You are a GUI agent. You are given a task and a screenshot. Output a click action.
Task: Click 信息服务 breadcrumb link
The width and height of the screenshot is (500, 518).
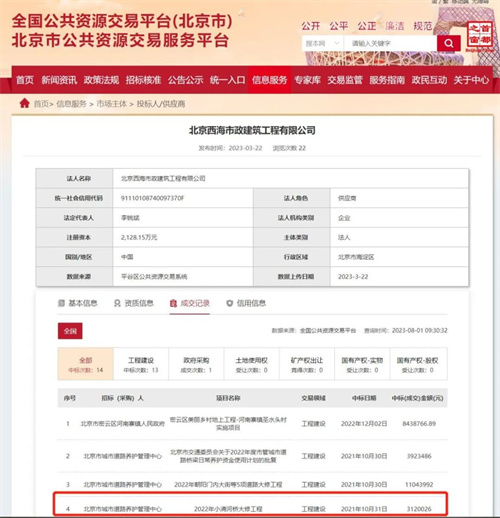pyautogui.click(x=71, y=104)
